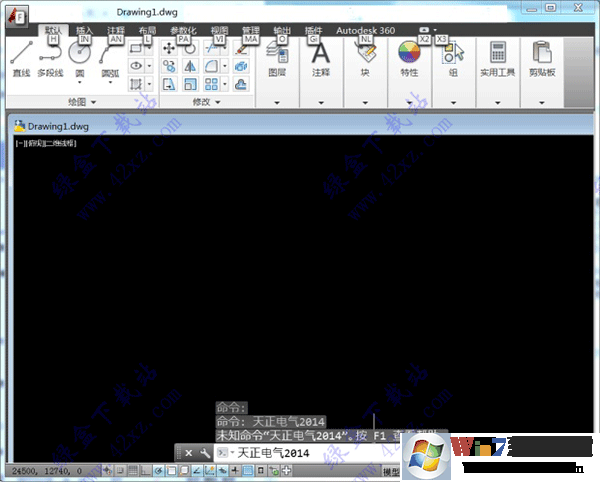
Task: Switch to the 默认 ribbon tab
Action: 53,30
